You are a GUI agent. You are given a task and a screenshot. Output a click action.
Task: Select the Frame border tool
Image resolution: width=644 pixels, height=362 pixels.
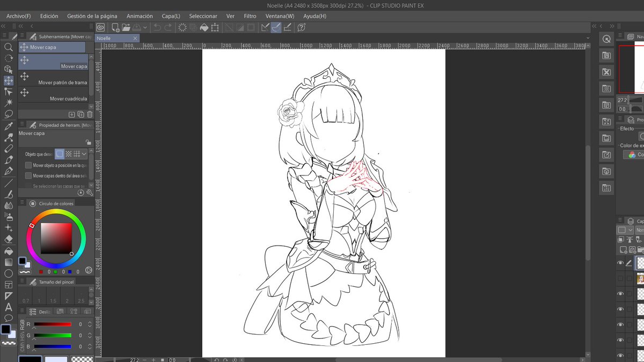click(9, 285)
